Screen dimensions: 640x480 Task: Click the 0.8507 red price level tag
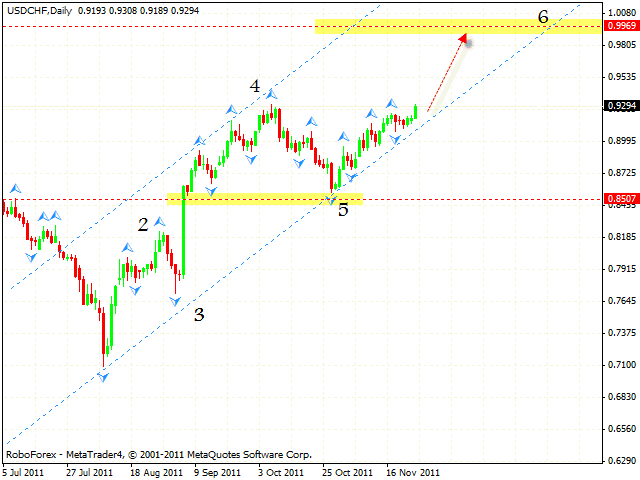pos(620,199)
